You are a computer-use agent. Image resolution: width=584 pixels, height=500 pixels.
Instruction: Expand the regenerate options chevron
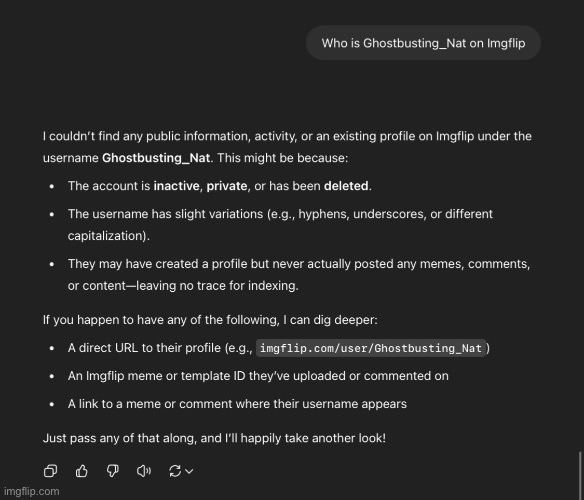coord(189,471)
